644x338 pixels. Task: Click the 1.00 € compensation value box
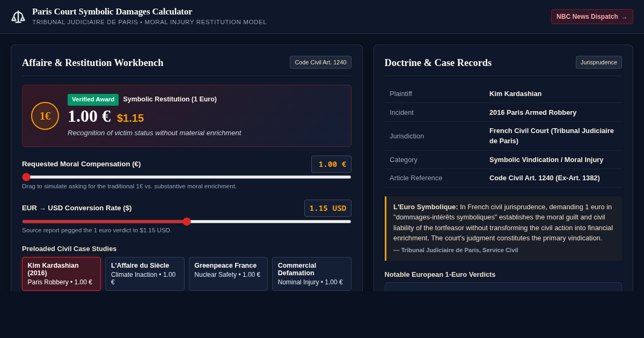click(x=331, y=164)
